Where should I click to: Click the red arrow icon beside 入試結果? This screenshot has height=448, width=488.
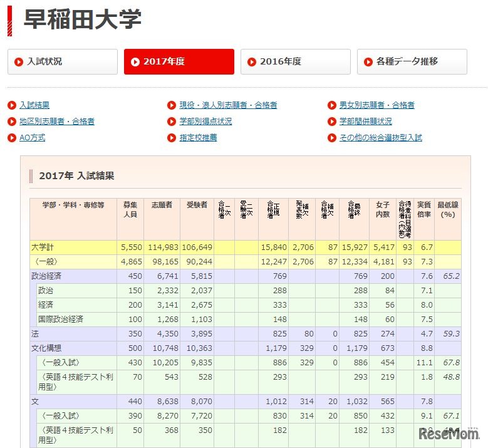pyautogui.click(x=12, y=105)
